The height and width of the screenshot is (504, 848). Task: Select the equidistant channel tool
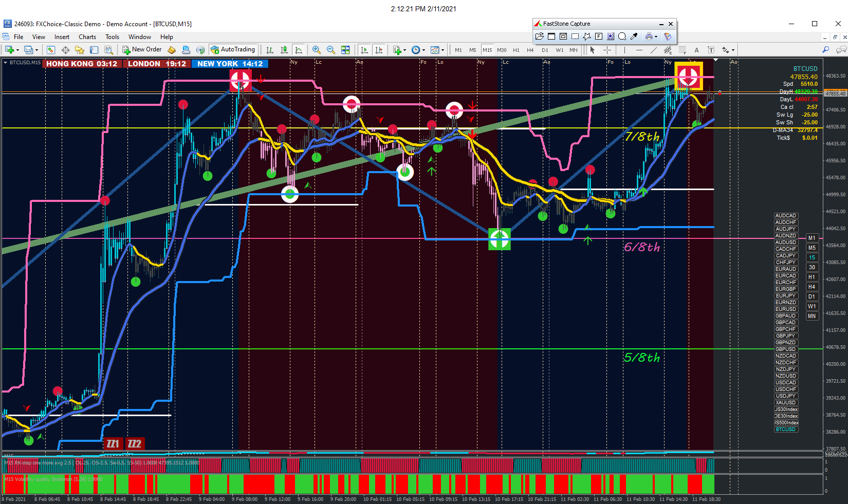(668, 50)
